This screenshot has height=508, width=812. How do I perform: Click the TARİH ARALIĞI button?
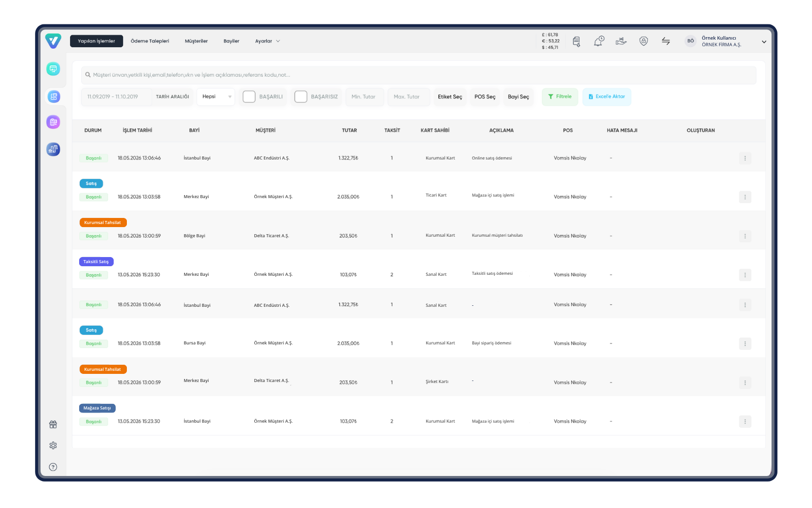click(x=173, y=97)
